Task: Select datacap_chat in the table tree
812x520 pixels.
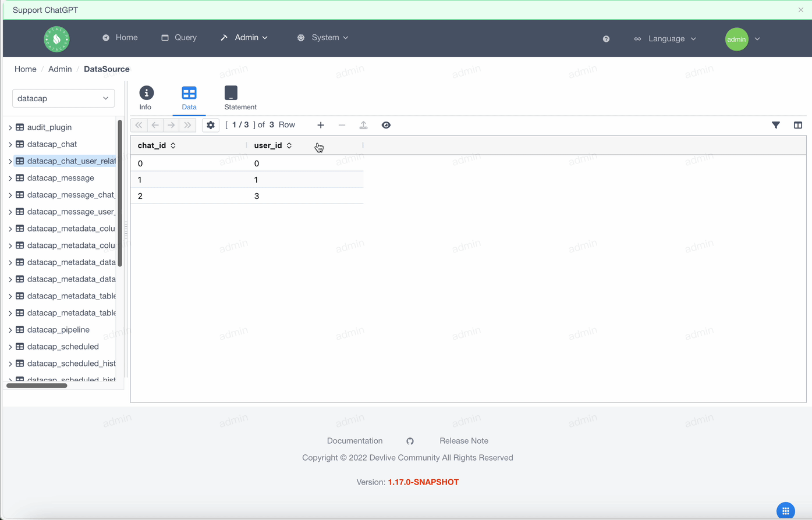Action: (x=52, y=144)
